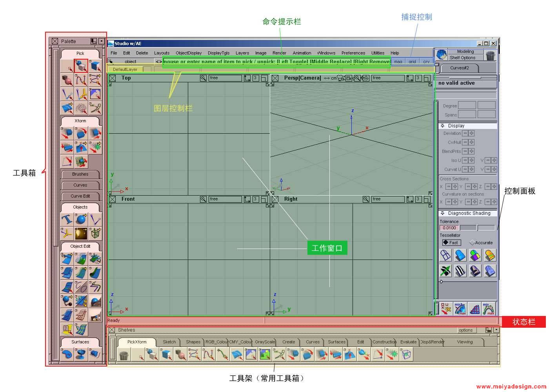This screenshot has width=549, height=392.
Task: Click the sphere primitive in Objects
Action: 81,219
